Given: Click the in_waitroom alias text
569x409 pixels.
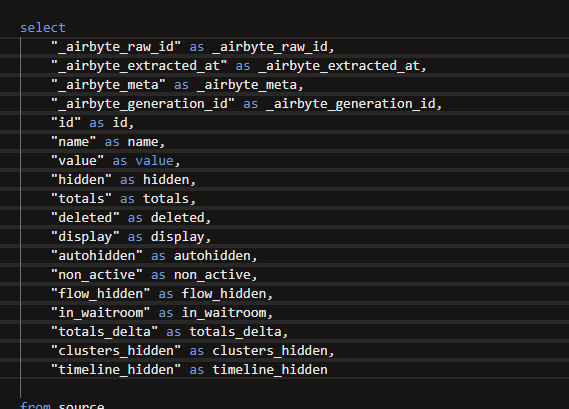Looking at the screenshot, I should click(x=224, y=313).
